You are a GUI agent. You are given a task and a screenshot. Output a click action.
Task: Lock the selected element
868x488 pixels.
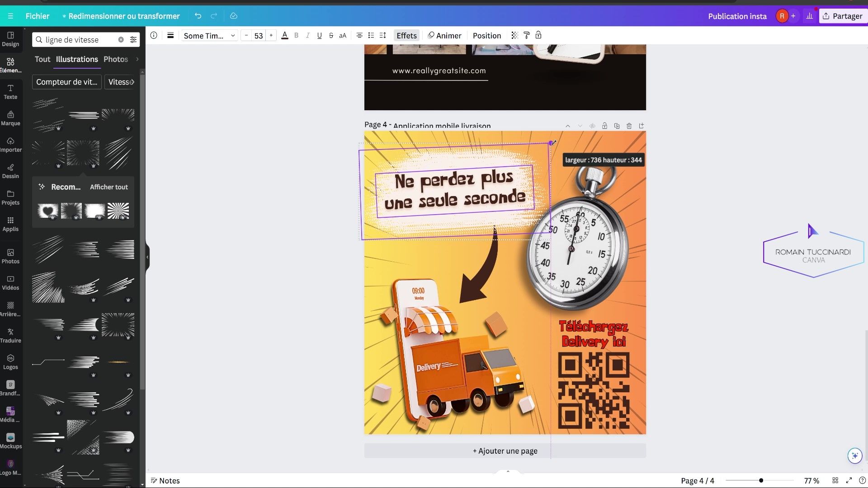538,35
